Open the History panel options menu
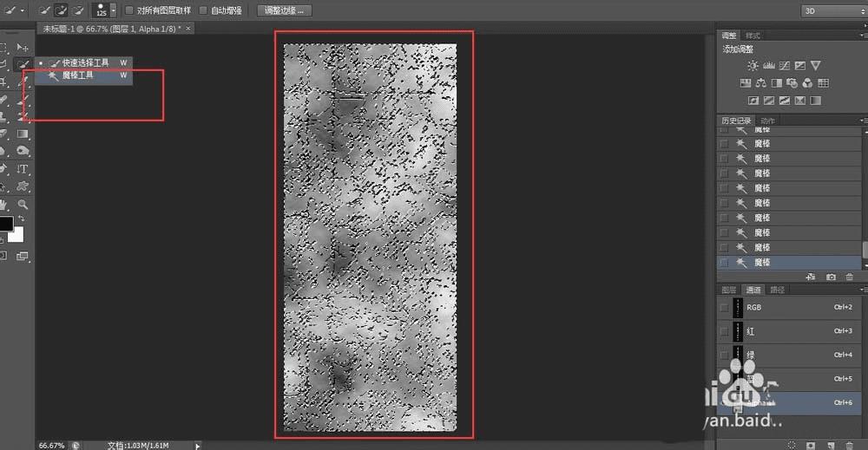 pos(864,121)
